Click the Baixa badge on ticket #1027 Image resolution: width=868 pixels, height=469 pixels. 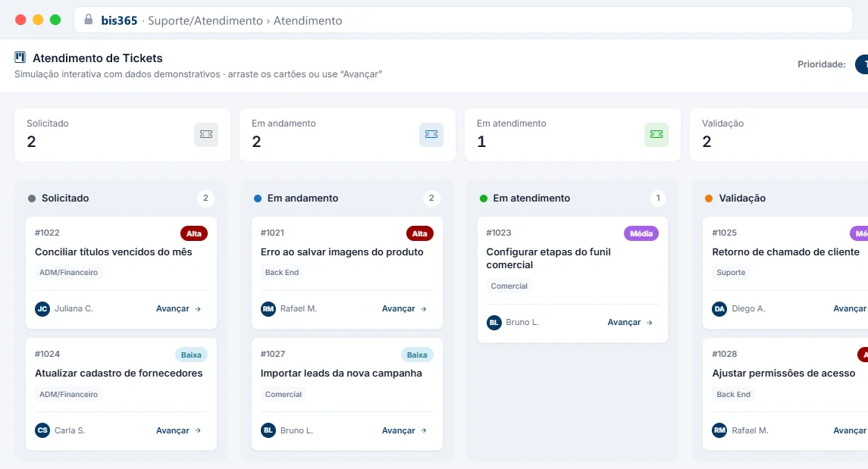(x=417, y=355)
